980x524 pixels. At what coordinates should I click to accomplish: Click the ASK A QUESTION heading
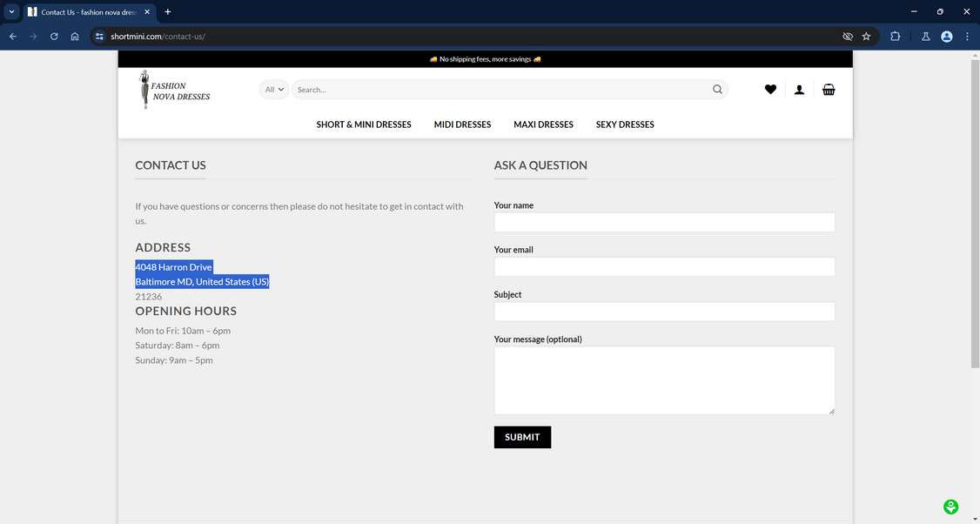(540, 165)
